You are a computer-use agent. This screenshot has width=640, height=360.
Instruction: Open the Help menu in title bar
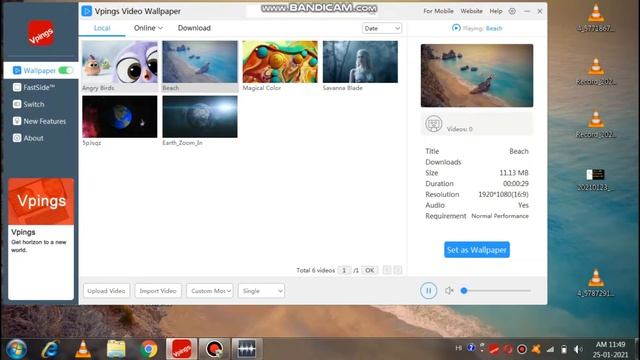click(496, 11)
